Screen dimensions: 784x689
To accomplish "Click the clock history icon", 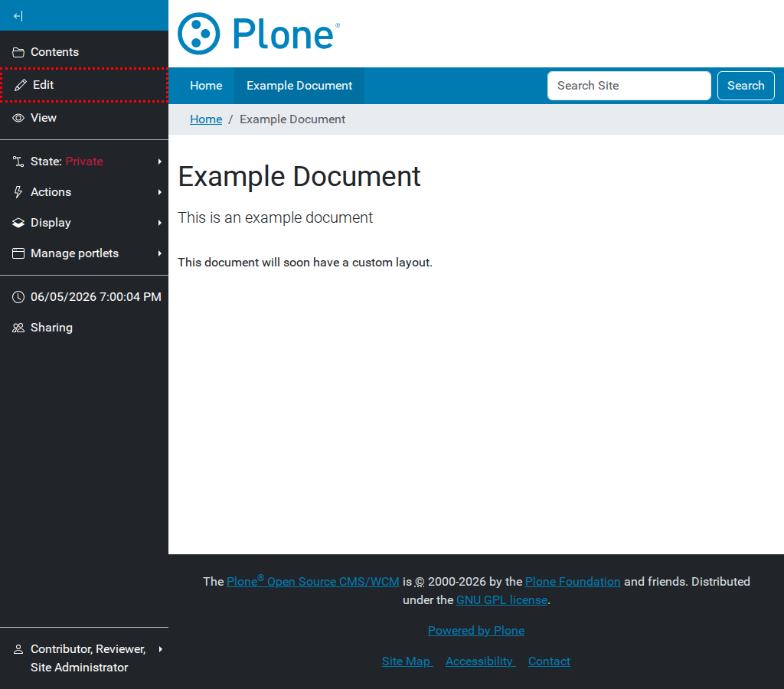I will (18, 297).
